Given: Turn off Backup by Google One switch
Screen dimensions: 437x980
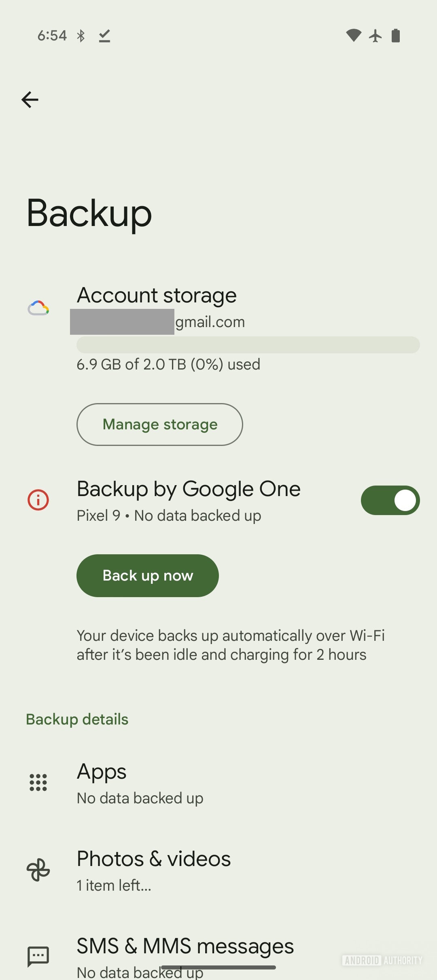Looking at the screenshot, I should point(390,500).
